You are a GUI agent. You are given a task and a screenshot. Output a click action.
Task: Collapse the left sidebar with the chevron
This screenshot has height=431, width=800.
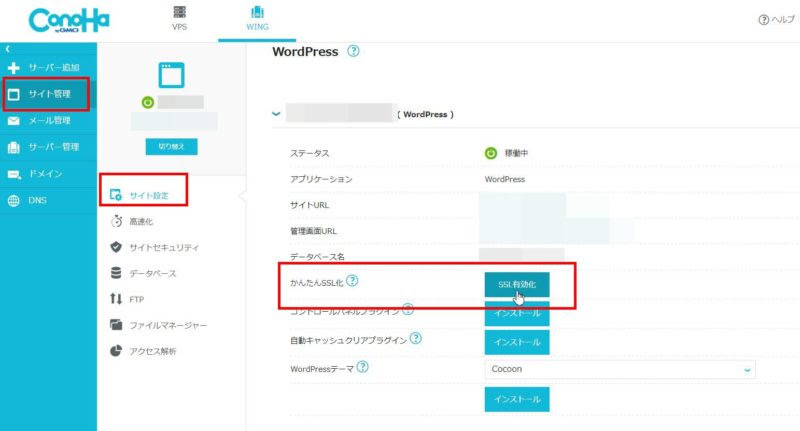coord(7,48)
